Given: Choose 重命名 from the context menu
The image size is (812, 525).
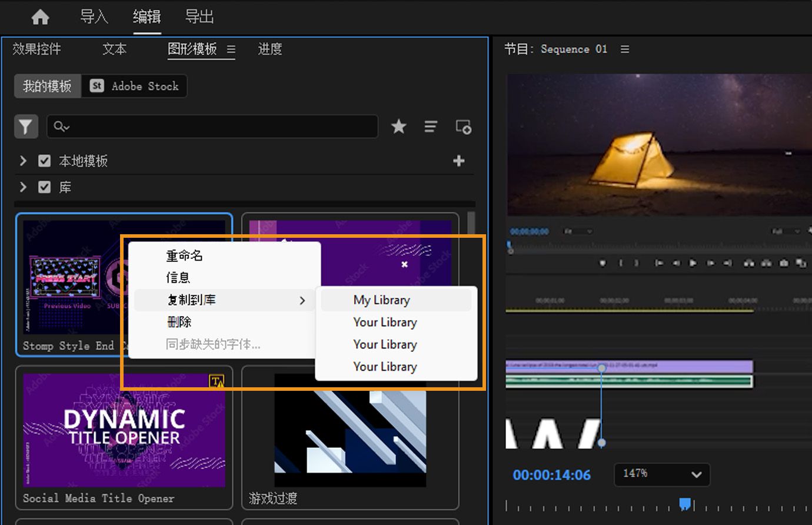Looking at the screenshot, I should (185, 255).
